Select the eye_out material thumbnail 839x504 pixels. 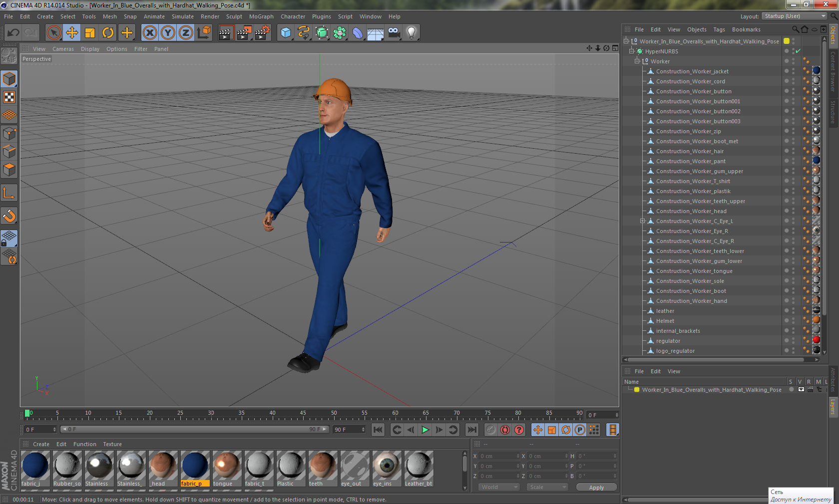click(355, 469)
